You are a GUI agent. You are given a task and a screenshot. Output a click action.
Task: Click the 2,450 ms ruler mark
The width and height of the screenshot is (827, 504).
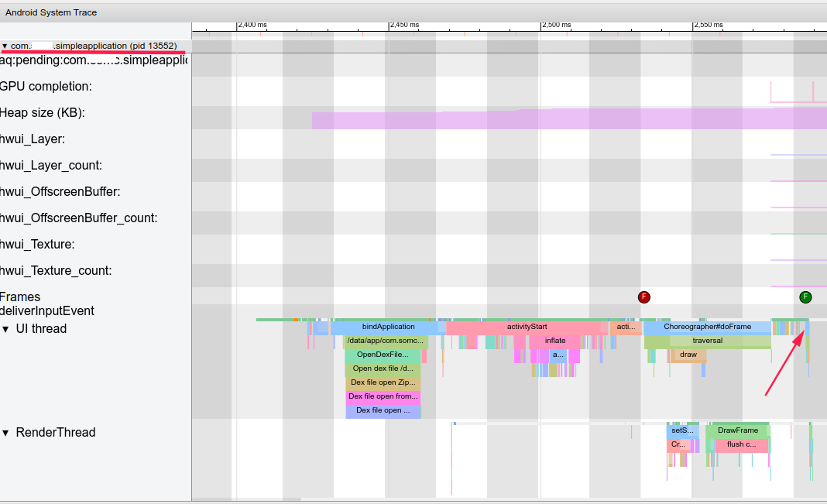(404, 25)
